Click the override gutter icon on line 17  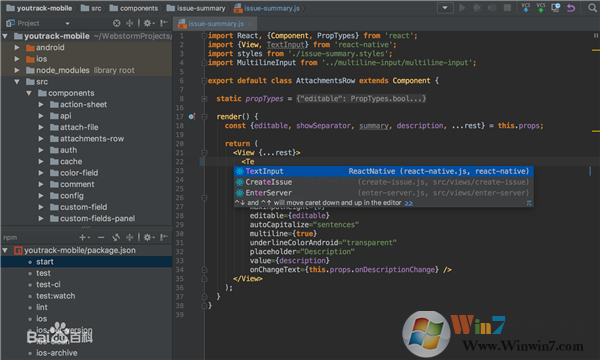coord(192,116)
